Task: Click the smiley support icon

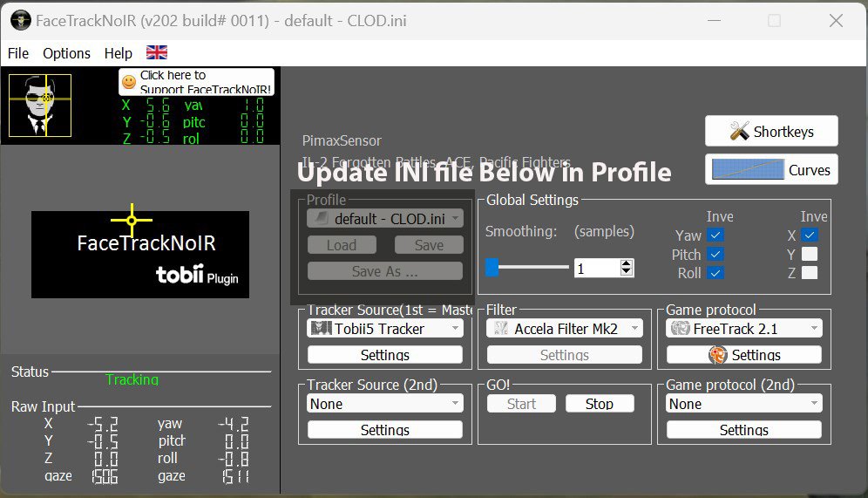Action: (x=129, y=82)
